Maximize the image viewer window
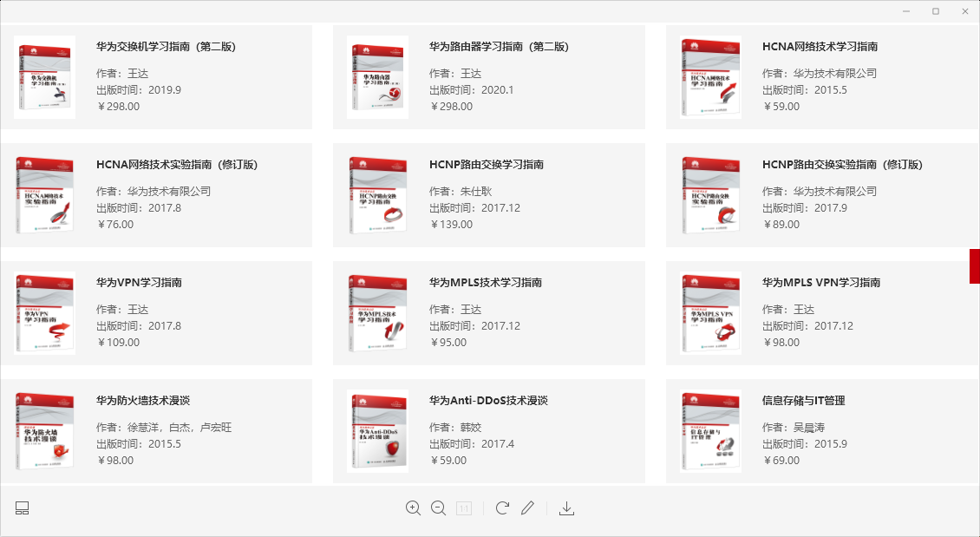The image size is (980, 537). click(x=936, y=11)
